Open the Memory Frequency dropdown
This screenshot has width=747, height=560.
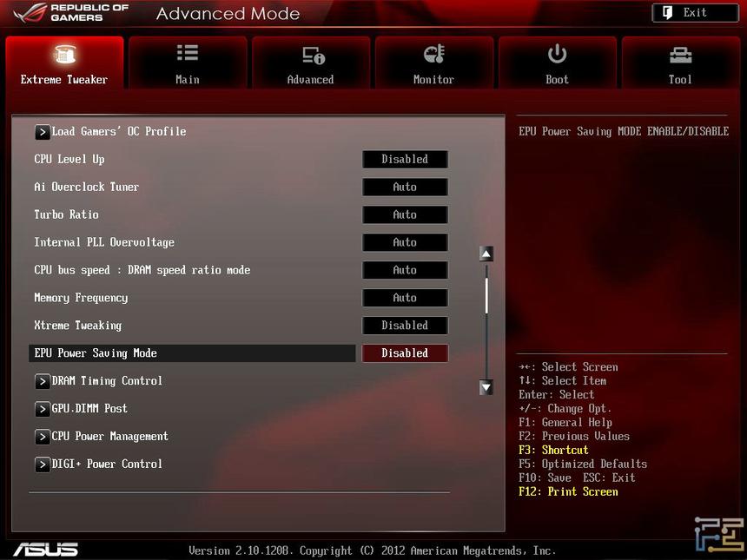405,298
